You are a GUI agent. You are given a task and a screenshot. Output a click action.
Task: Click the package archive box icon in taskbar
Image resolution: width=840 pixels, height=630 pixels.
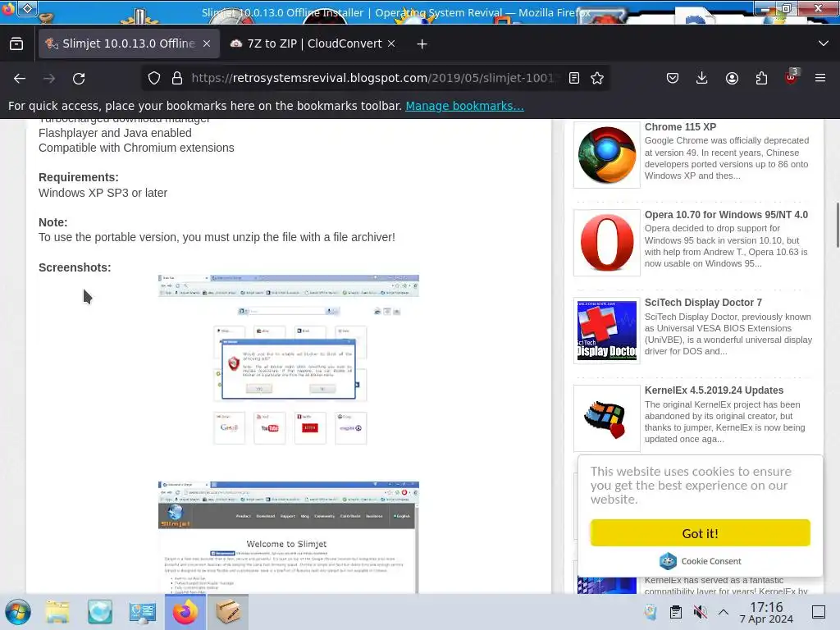pos(228,612)
